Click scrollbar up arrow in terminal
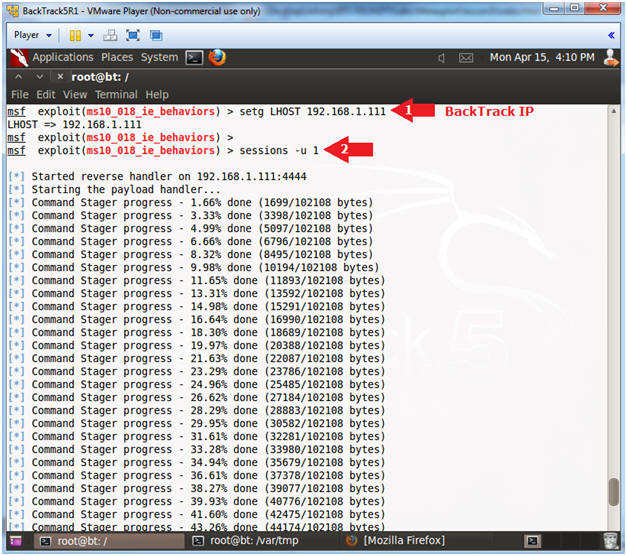 [x=613, y=111]
